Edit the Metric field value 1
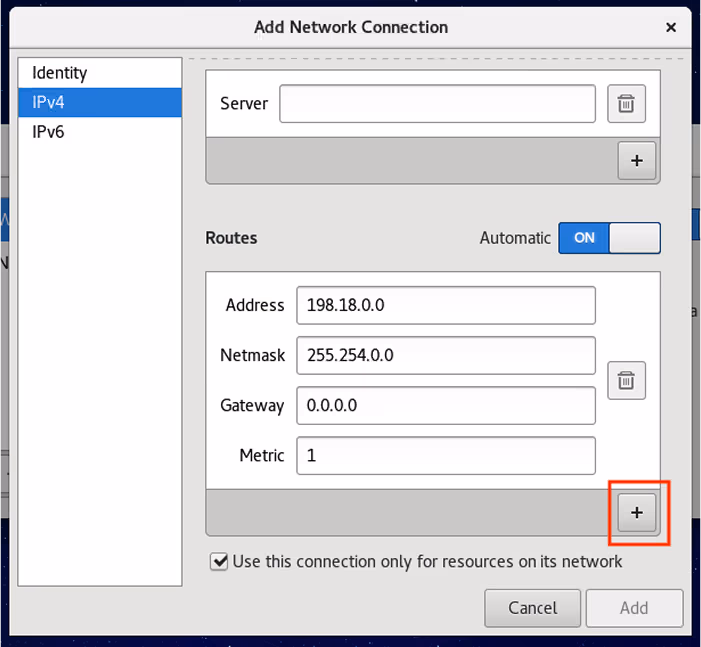The image size is (701, 647). (446, 456)
